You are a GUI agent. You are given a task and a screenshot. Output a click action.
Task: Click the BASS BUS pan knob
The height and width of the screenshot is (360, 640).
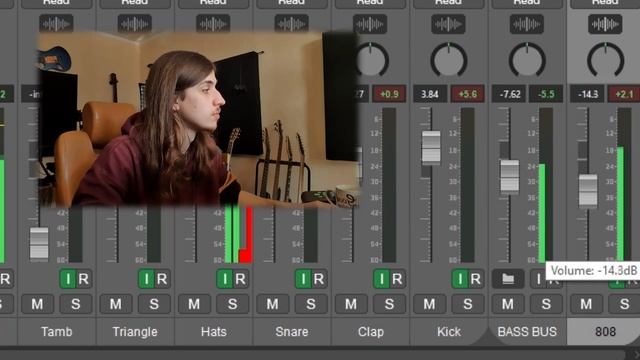click(x=527, y=60)
